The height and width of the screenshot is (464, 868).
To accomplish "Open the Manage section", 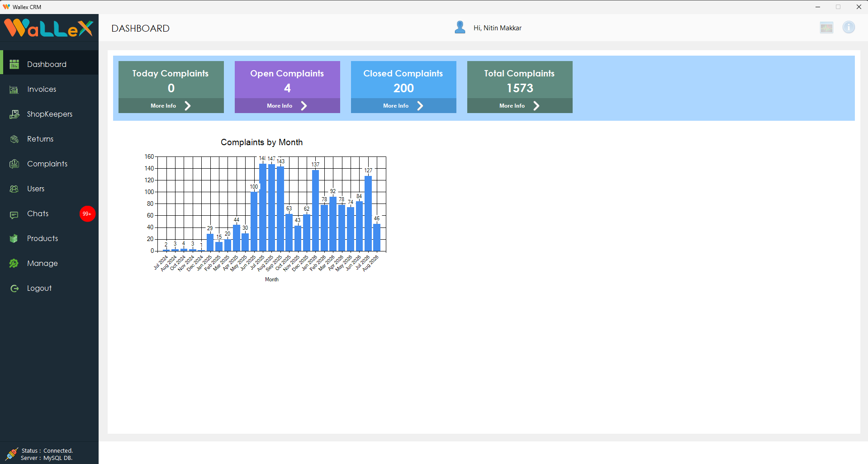I will pos(49,263).
